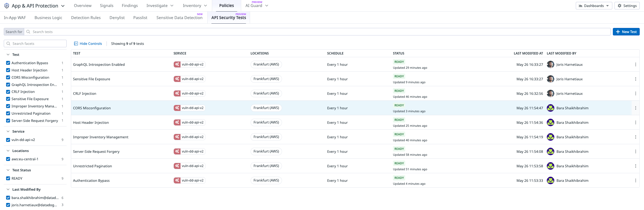Open kebab menu for CORS Misconfiguration row
The height and width of the screenshot is (210, 644).
(635, 108)
